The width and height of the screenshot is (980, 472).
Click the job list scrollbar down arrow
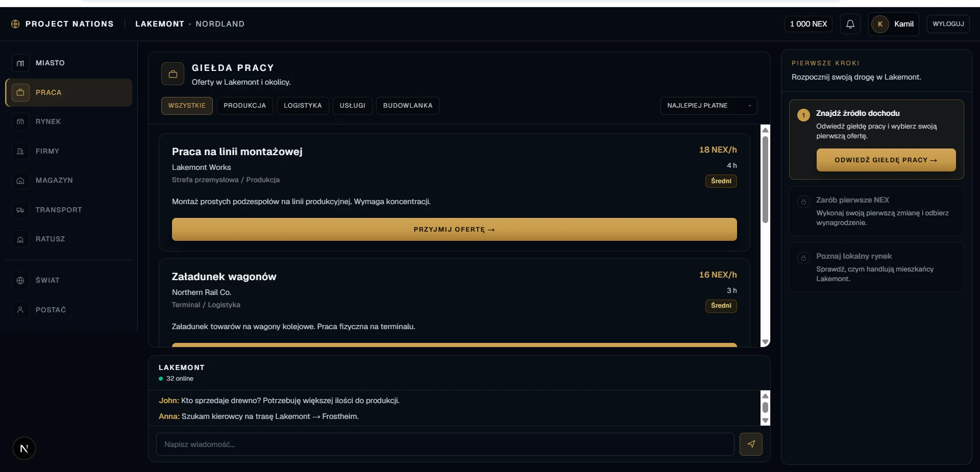[765, 342]
